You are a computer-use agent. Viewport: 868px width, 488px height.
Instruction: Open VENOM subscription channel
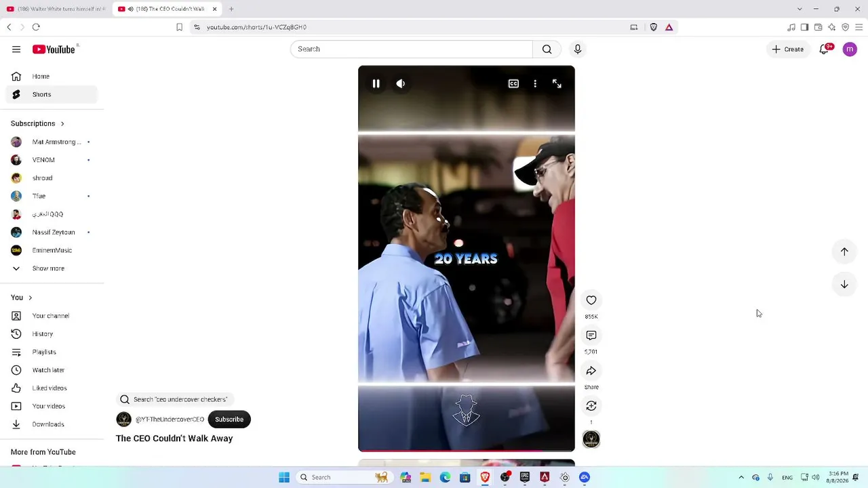click(52, 160)
